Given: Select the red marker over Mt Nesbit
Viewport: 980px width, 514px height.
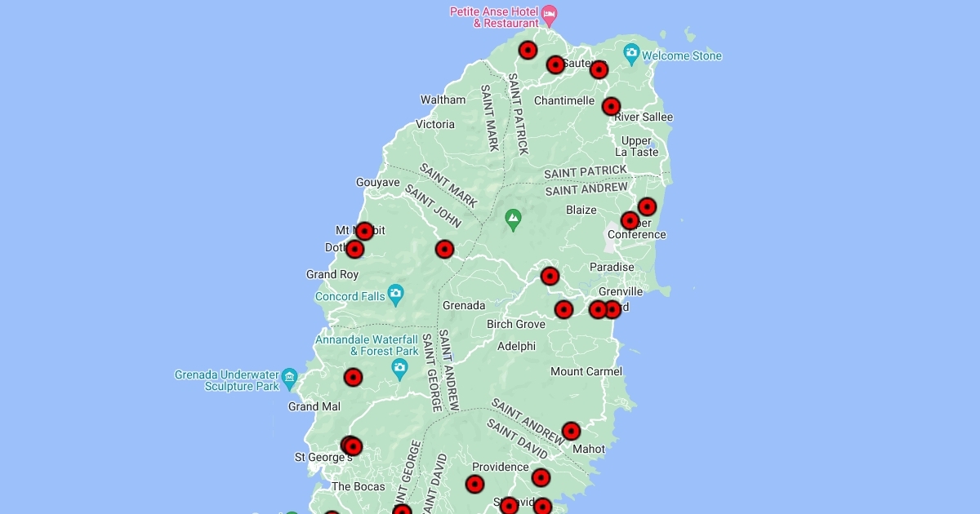Looking at the screenshot, I should tap(364, 231).
